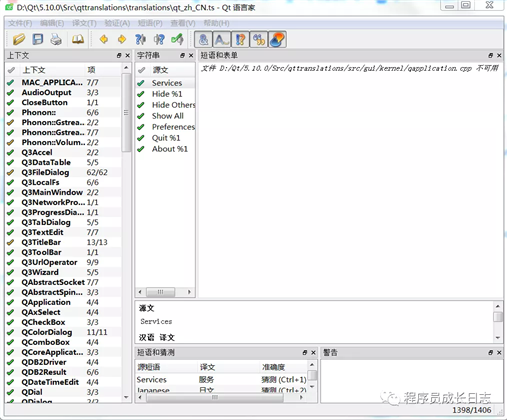
Task: Go to previous item with the left yellow arrow
Action: point(104,39)
